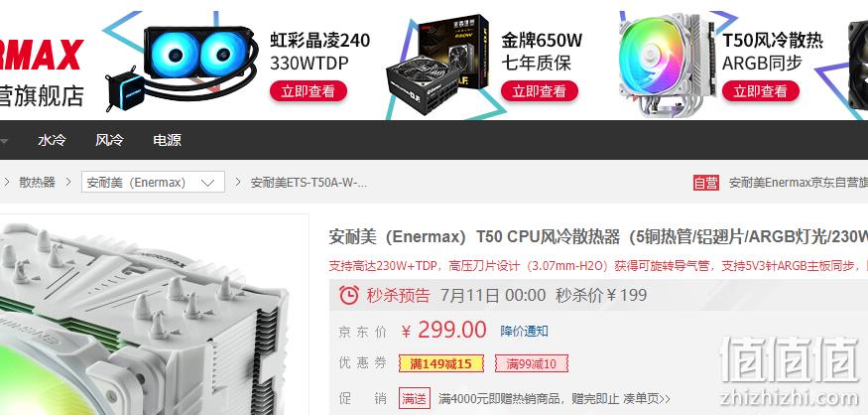The image size is (868, 415).
Task: Click 立即查看 under 虹彩晶凌240
Action: 309,91
